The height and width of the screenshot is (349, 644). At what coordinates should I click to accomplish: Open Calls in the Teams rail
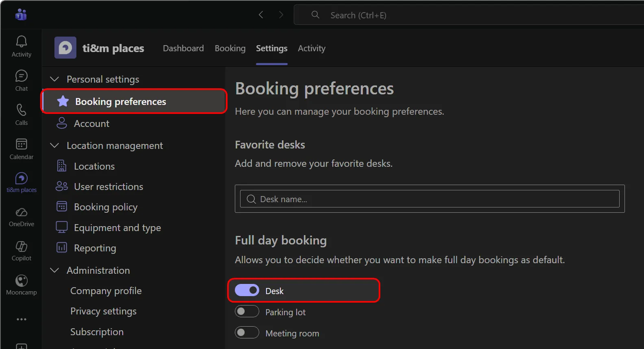click(22, 115)
